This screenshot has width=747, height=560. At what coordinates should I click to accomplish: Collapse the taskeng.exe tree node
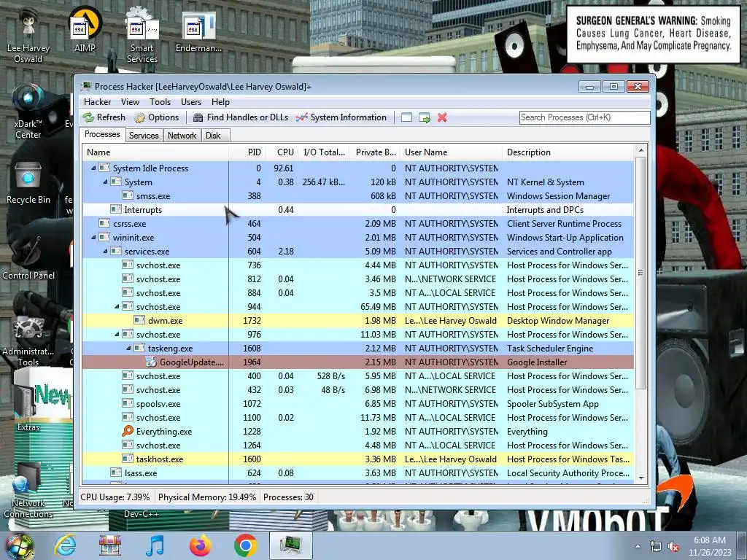tap(128, 348)
